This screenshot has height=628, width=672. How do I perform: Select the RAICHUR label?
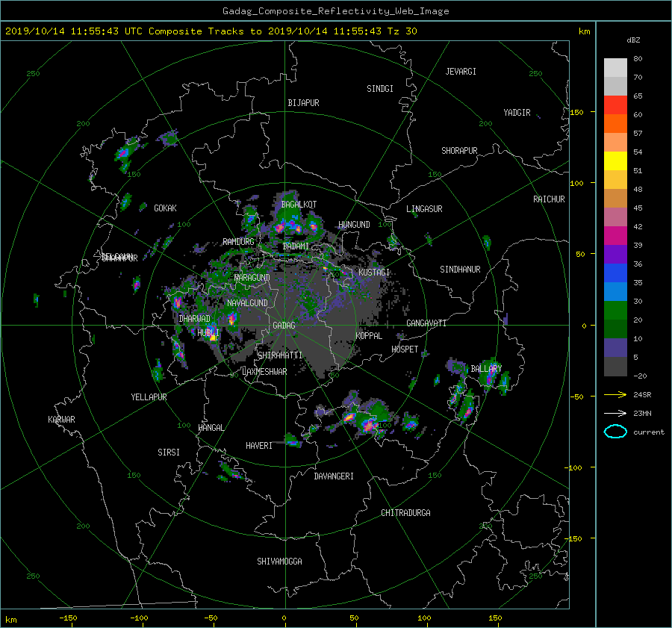549,199
